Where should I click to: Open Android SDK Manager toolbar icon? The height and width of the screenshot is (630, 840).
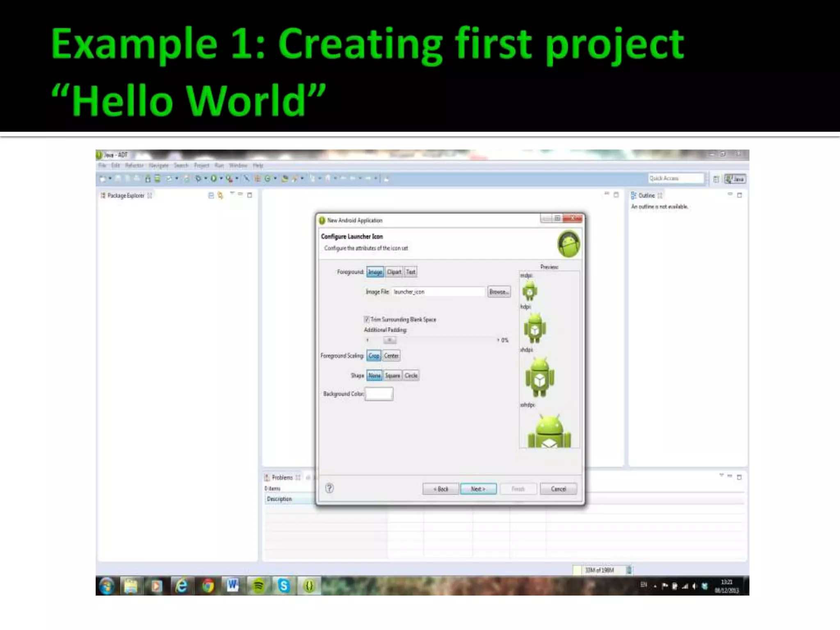coord(148,178)
